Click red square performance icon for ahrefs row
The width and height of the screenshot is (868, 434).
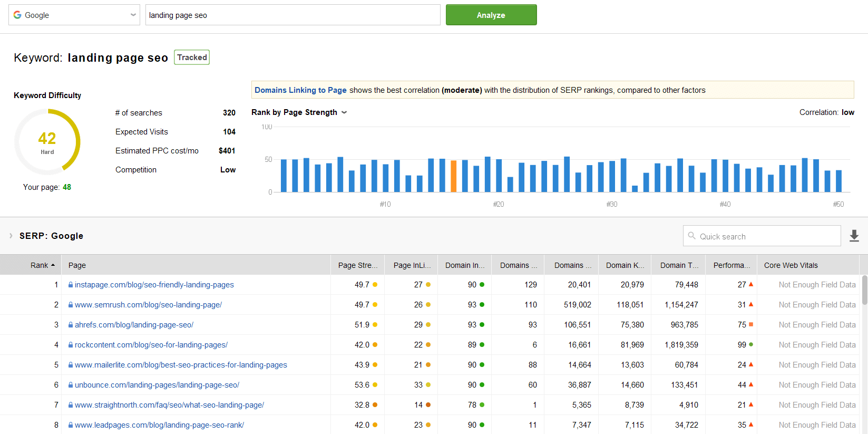click(x=751, y=324)
